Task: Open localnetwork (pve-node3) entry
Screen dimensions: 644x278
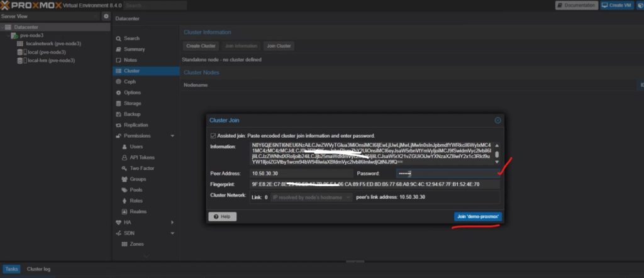Action: coord(53,43)
